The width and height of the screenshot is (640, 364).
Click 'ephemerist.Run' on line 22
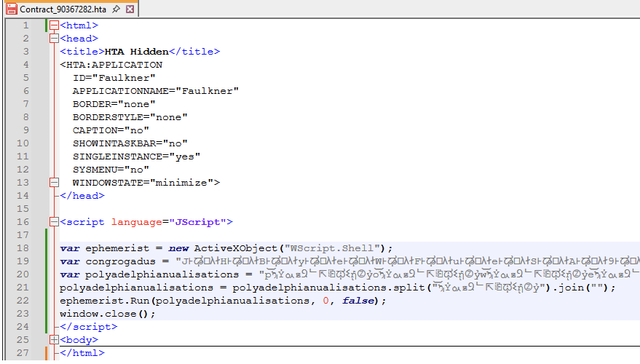(x=105, y=301)
